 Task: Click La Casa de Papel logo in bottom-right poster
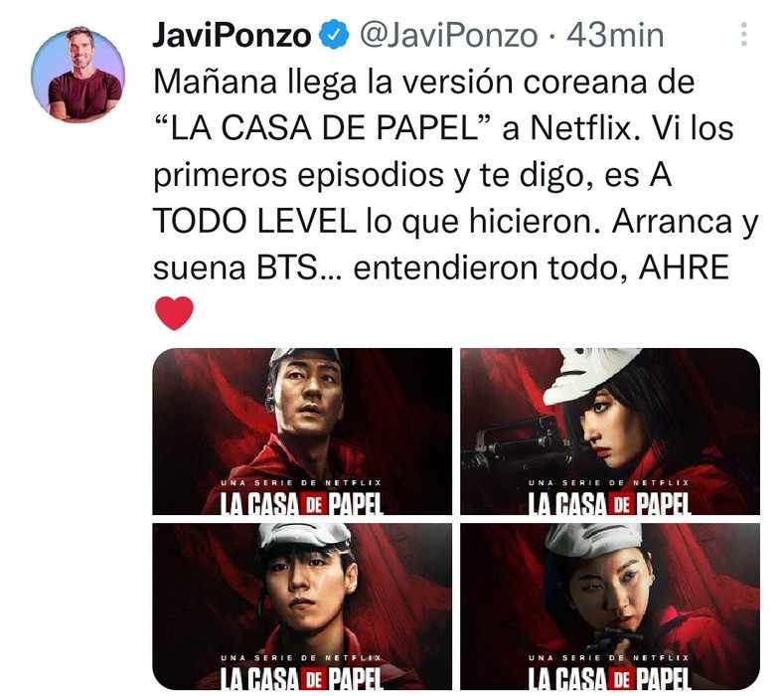point(610,679)
